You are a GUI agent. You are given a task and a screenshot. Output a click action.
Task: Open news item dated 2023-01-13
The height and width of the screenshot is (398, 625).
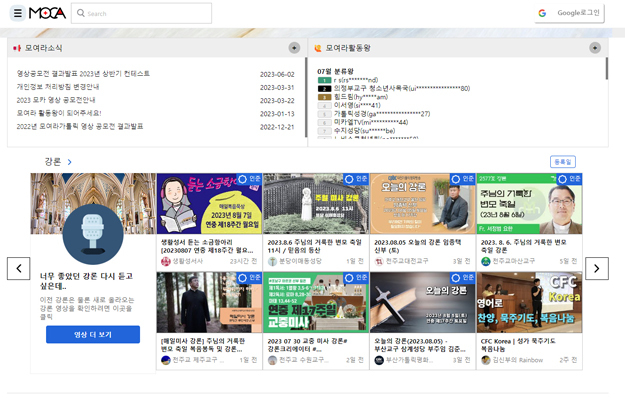coord(155,113)
